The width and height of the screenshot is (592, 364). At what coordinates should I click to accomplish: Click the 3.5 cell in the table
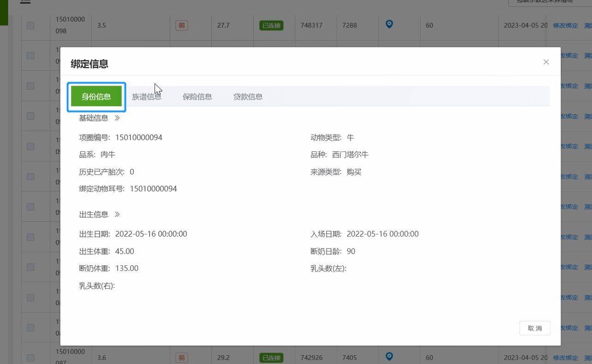(x=102, y=25)
